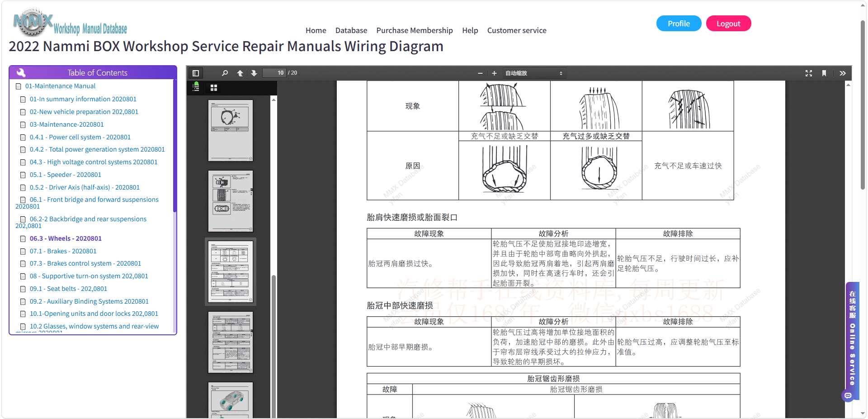Screen dimensions: 868x419
Task: Open 10.1-Opening units and door locks
Action: coord(94,314)
